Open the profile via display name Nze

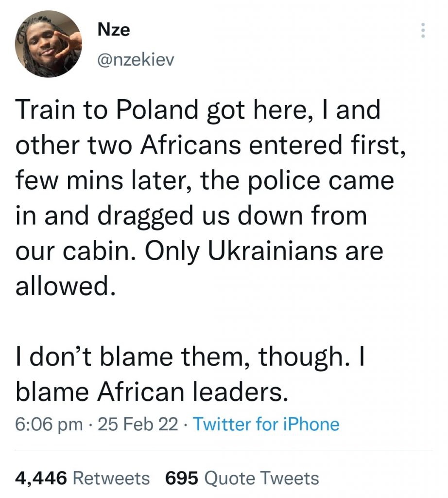point(114,30)
